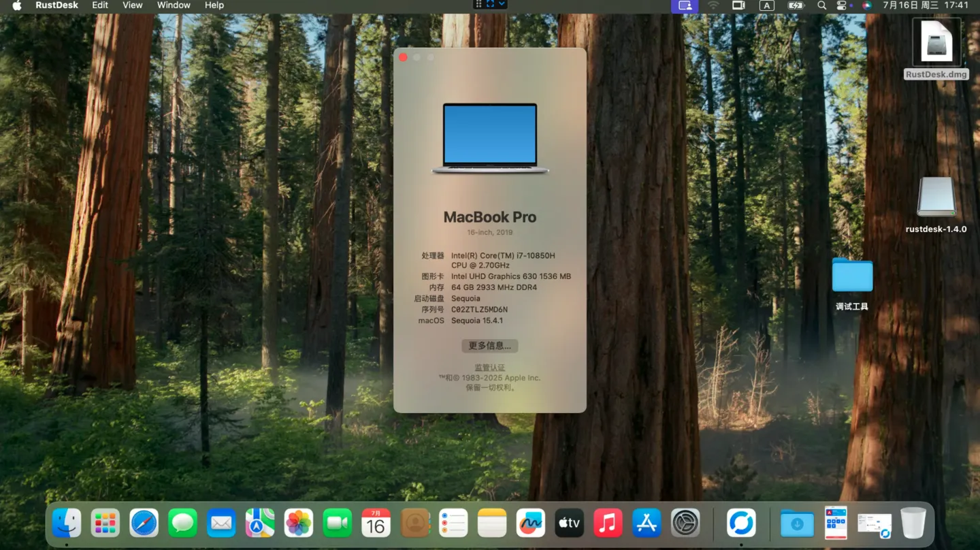The image size is (980, 550).
Task: Select the RustDesk.dmg file on the desktop
Action: (x=936, y=46)
